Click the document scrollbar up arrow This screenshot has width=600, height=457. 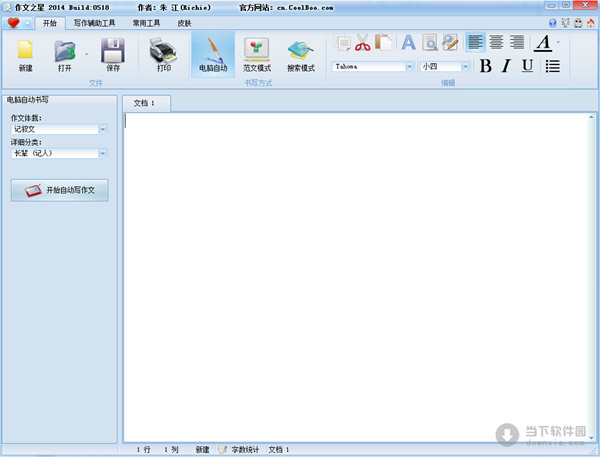point(591,117)
